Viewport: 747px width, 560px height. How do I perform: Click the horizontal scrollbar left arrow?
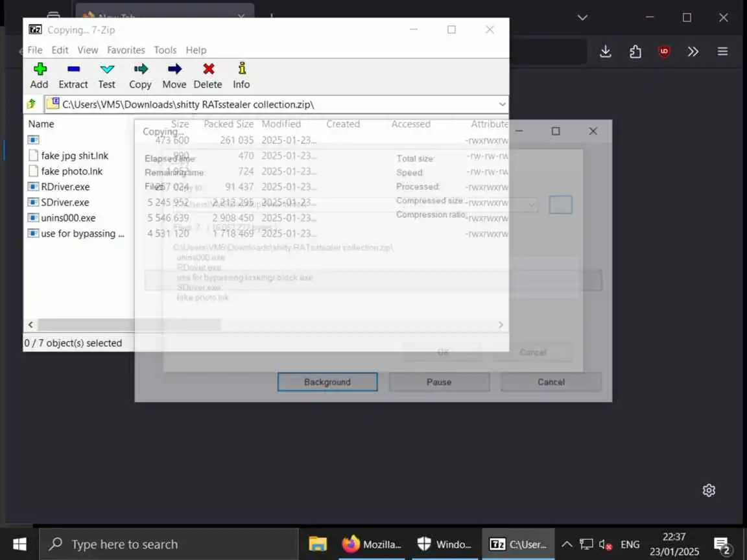[30, 325]
